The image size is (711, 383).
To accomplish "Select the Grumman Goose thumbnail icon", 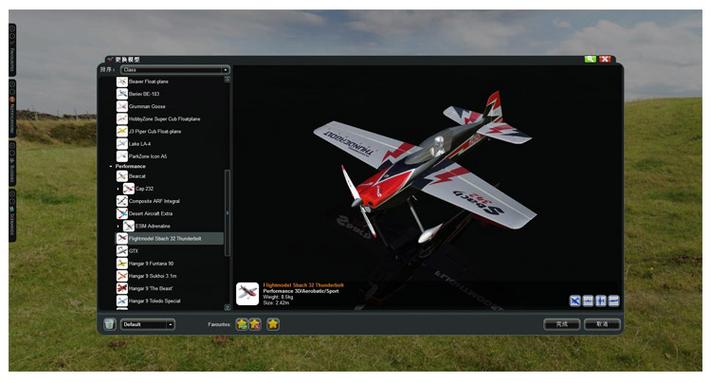I will point(122,107).
